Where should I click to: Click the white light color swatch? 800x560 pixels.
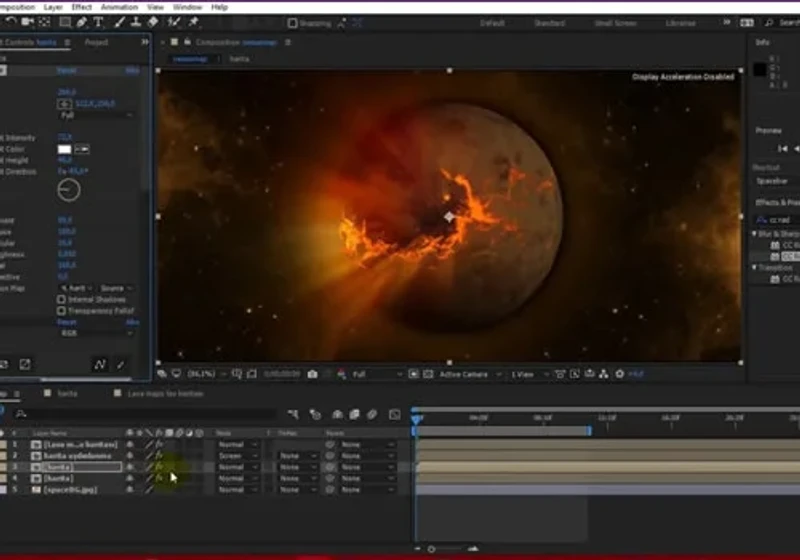click(64, 149)
